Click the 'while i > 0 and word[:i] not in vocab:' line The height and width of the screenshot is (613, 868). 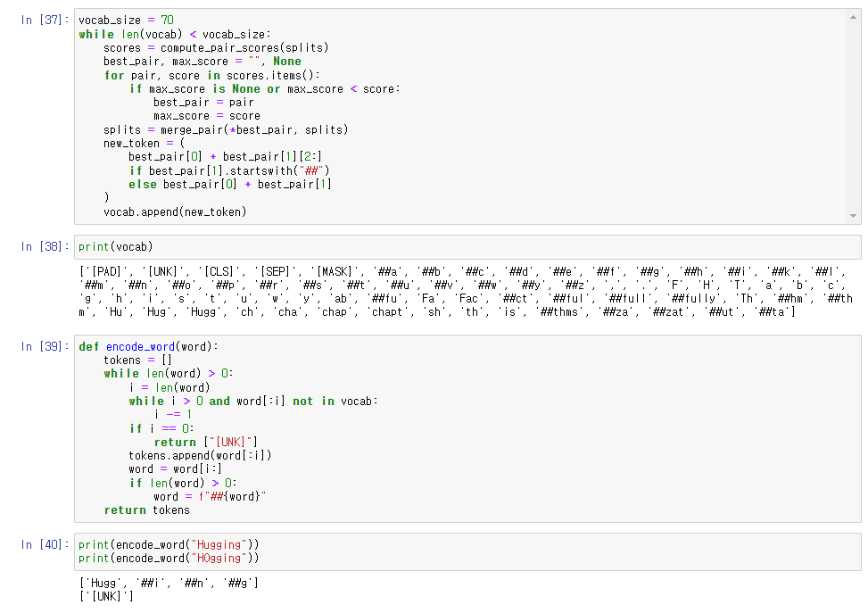tap(253, 402)
